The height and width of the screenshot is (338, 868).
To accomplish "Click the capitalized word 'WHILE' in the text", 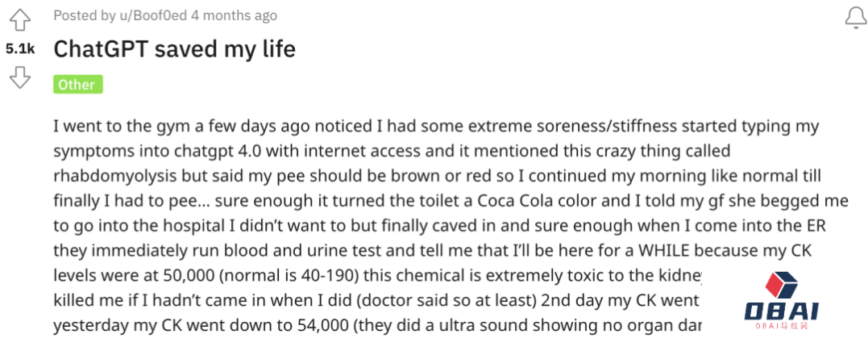I will [x=668, y=249].
